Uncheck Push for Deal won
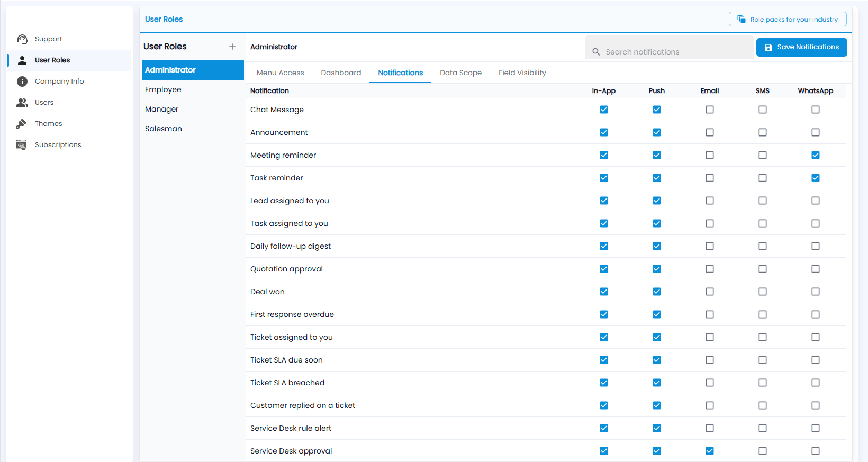 coord(657,292)
